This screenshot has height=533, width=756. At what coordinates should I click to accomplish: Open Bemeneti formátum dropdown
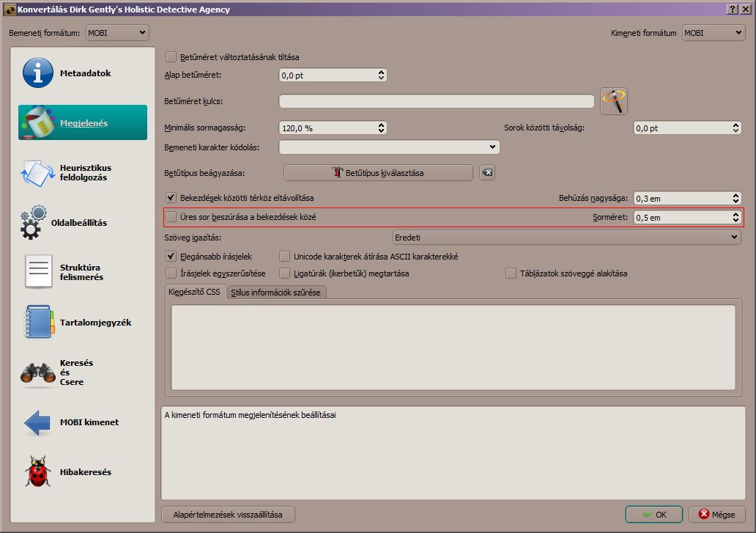point(117,33)
